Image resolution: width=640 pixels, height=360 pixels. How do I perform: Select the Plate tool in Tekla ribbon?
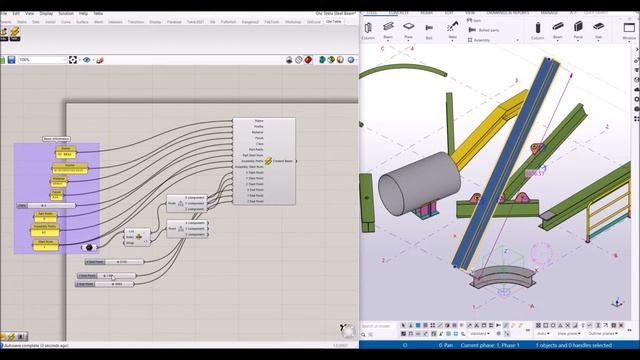[x=409, y=26]
